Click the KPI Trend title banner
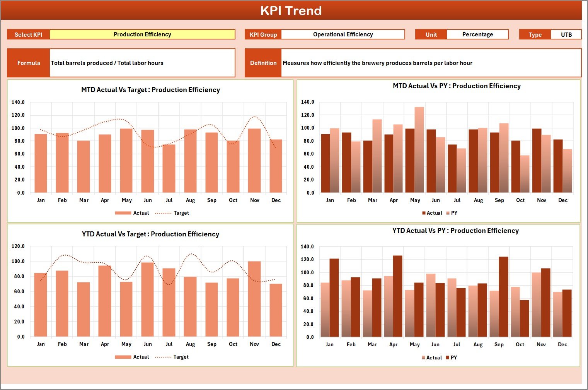The image size is (588, 390). (x=291, y=10)
